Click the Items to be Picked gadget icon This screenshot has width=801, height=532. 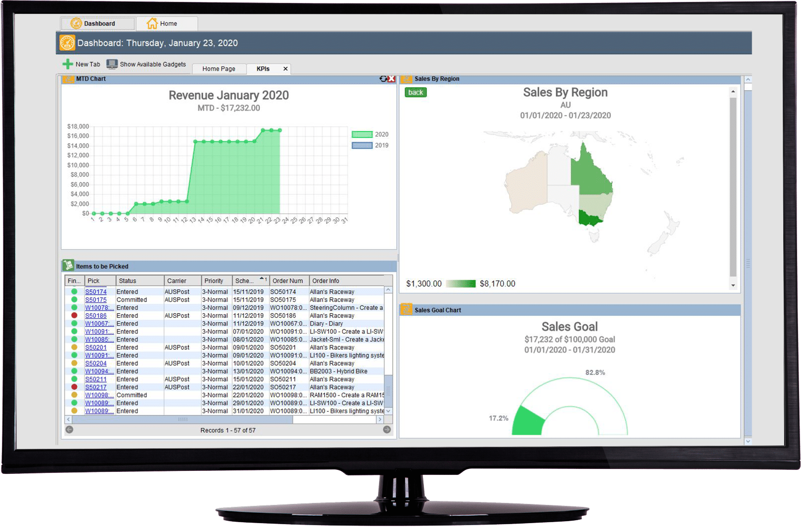click(x=69, y=266)
